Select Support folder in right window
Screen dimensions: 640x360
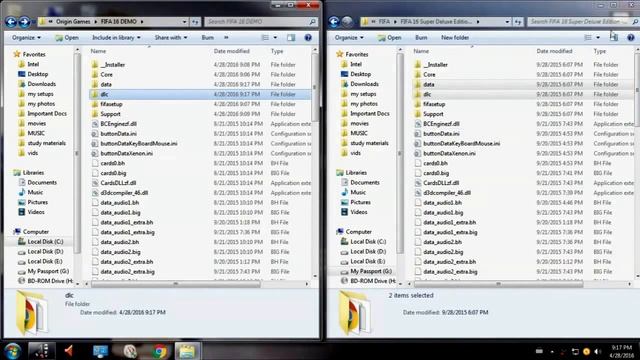433,114
